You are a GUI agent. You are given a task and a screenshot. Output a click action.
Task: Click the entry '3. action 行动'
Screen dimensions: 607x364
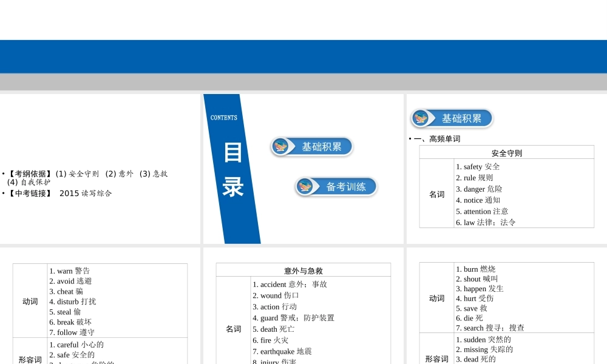tap(274, 307)
